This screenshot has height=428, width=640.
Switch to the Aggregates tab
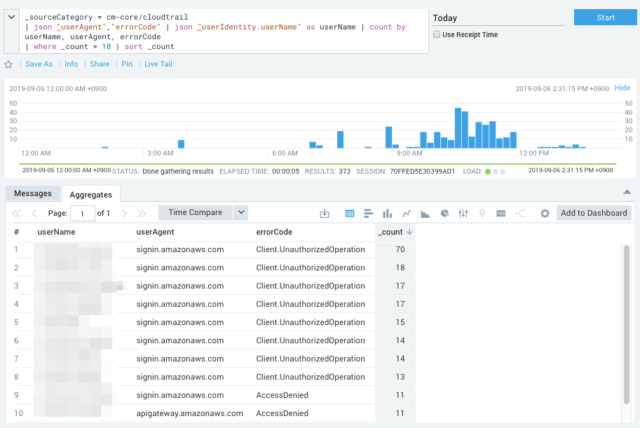(91, 195)
